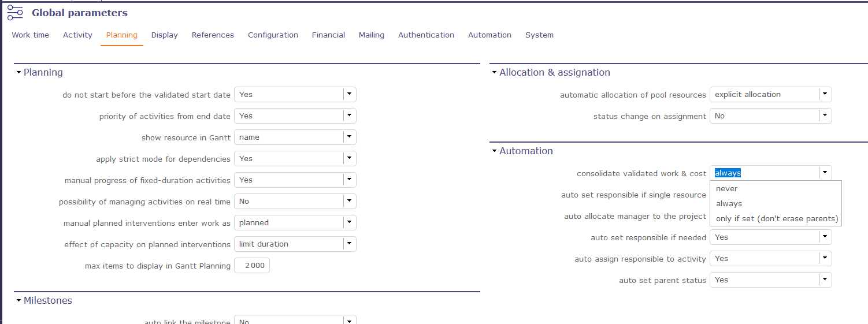This screenshot has width=868, height=324.
Task: Collapse the Milestones section
Action: (18, 301)
